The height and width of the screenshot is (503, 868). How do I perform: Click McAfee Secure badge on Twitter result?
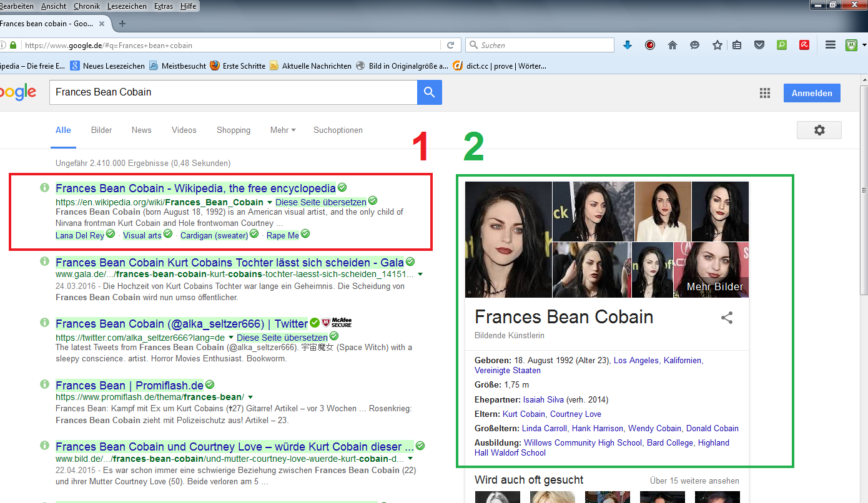[337, 323]
